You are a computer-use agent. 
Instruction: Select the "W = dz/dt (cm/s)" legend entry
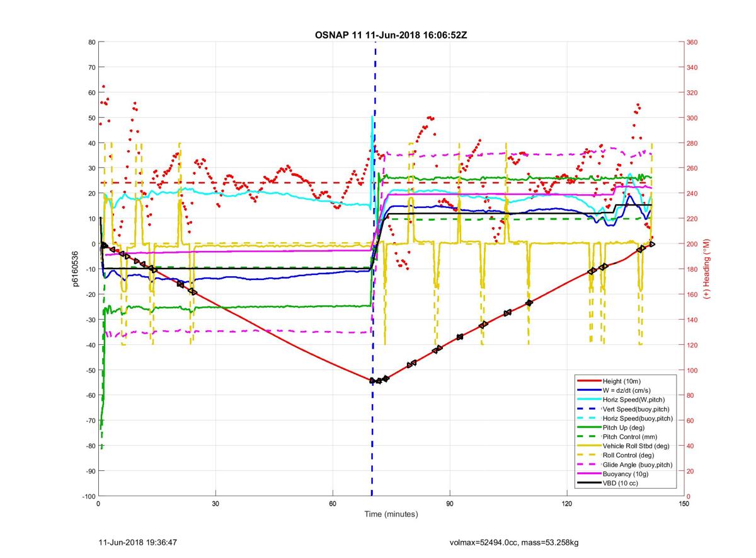pos(627,390)
